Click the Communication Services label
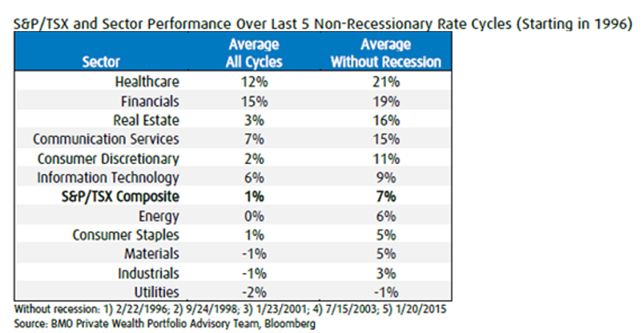 pyautogui.click(x=107, y=139)
